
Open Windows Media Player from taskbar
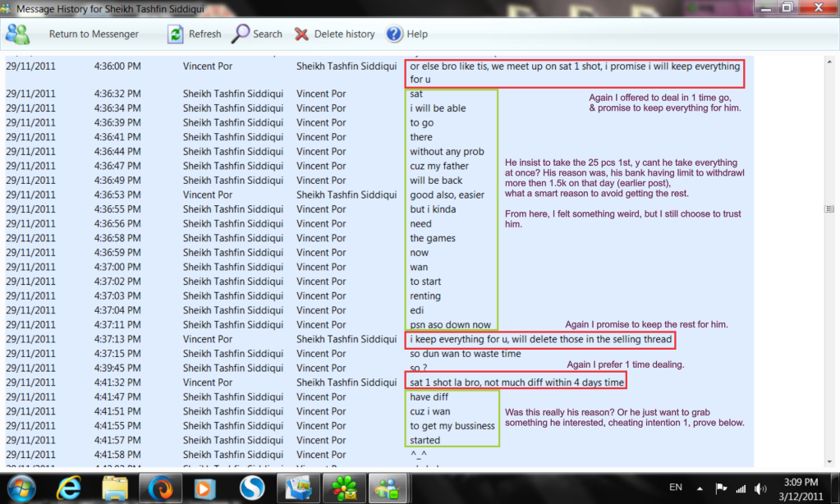206,488
